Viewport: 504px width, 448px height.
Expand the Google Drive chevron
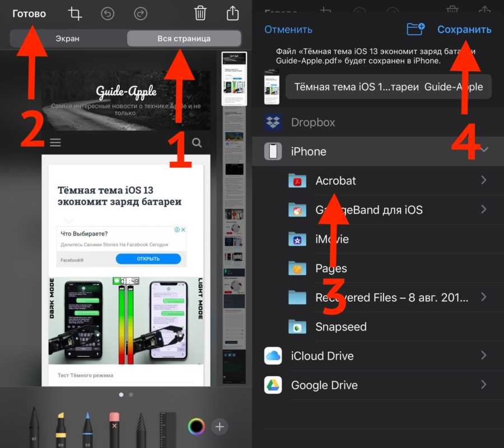(x=483, y=384)
